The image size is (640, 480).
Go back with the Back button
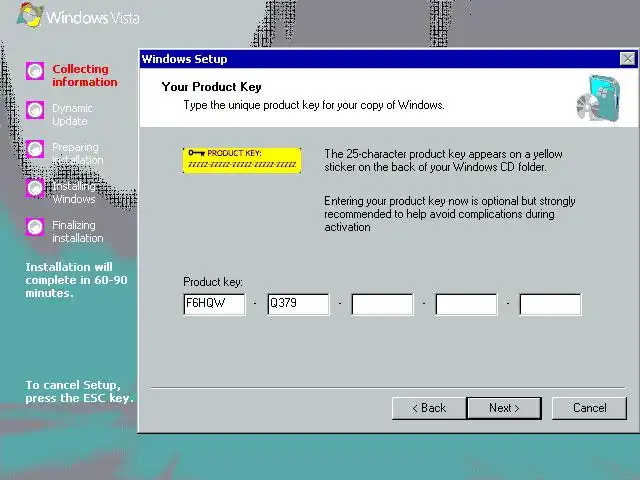coord(429,408)
